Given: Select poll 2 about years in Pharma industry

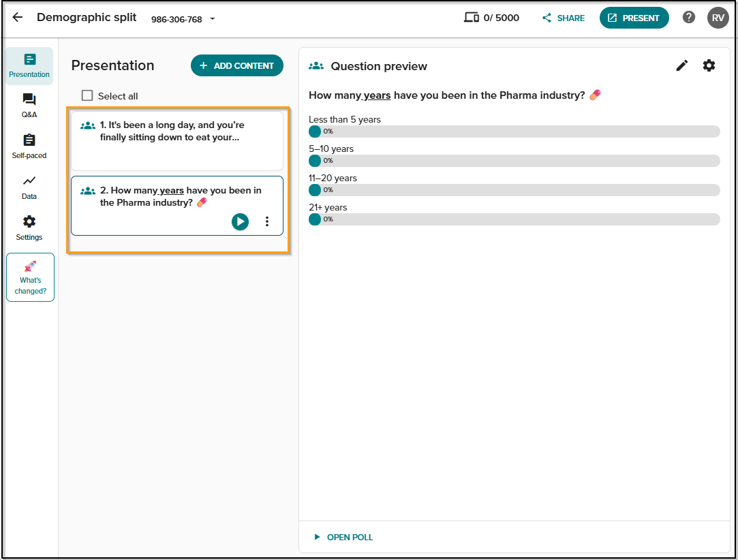Looking at the screenshot, I should coord(177,206).
